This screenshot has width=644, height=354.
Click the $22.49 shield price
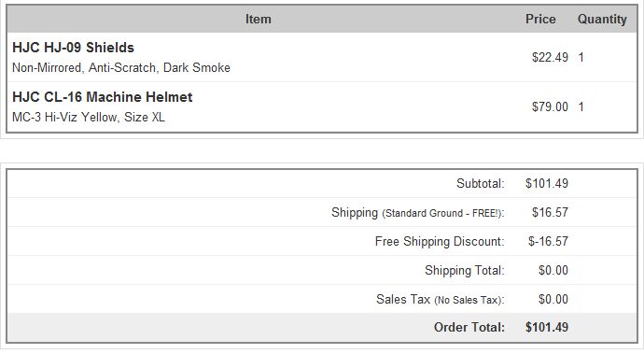[550, 57]
